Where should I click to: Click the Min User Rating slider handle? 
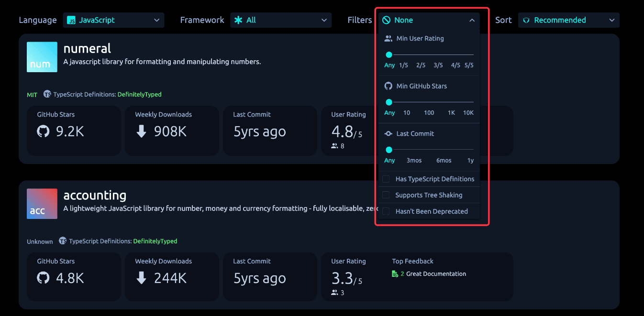pos(389,54)
